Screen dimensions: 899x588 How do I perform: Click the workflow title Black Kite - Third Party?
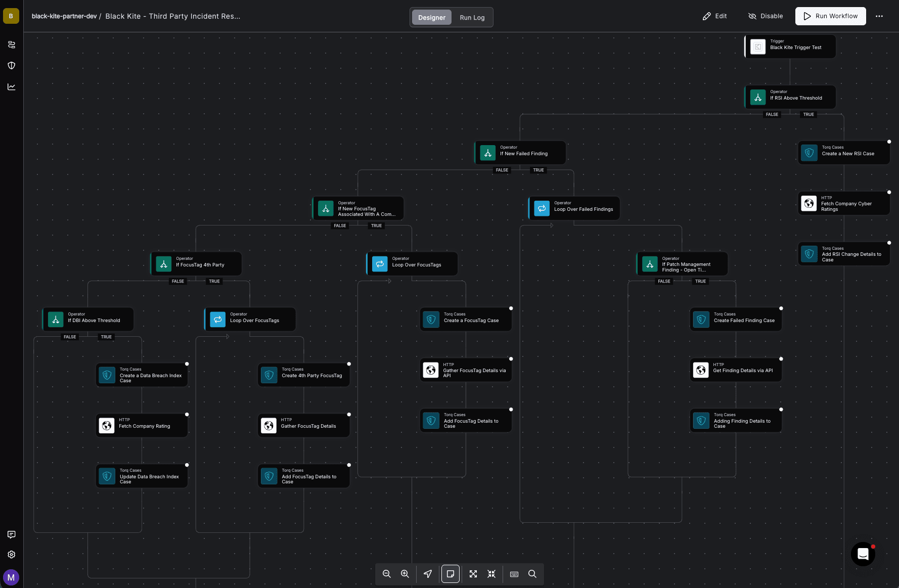tap(173, 16)
